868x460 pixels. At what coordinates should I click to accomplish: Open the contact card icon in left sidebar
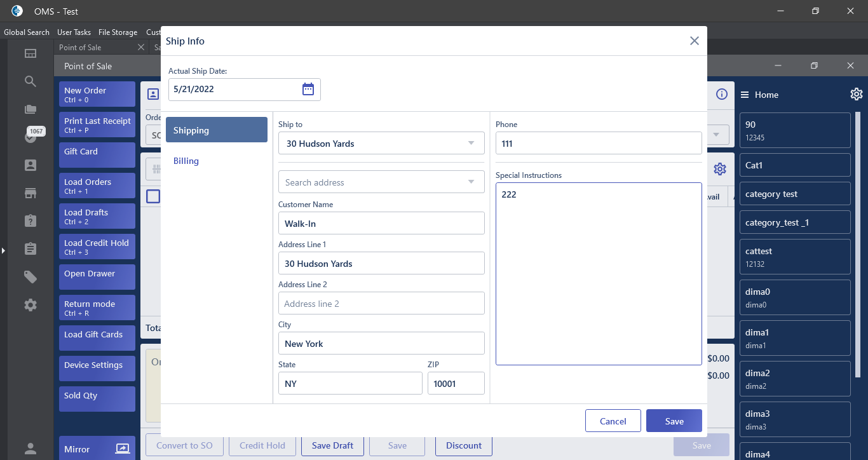click(31, 165)
